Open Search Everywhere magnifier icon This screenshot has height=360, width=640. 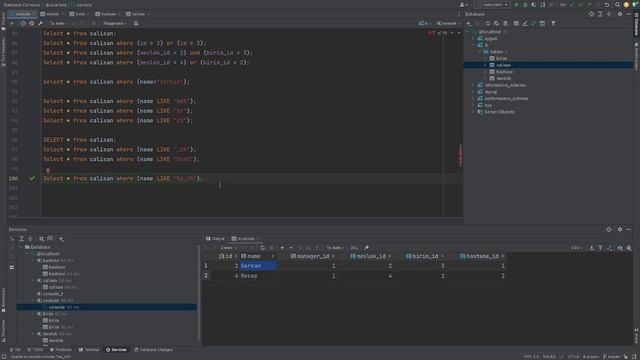tap(617, 5)
